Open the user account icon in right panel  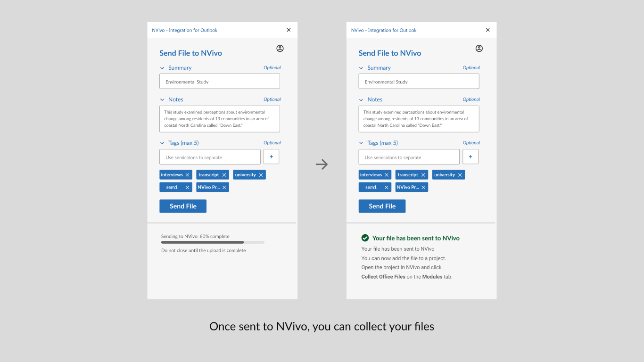pos(479,49)
